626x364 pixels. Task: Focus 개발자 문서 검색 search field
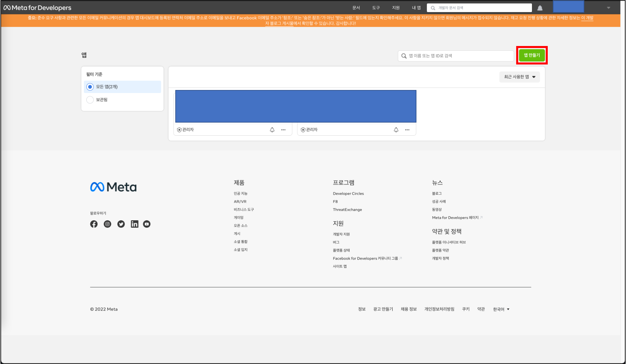479,8
